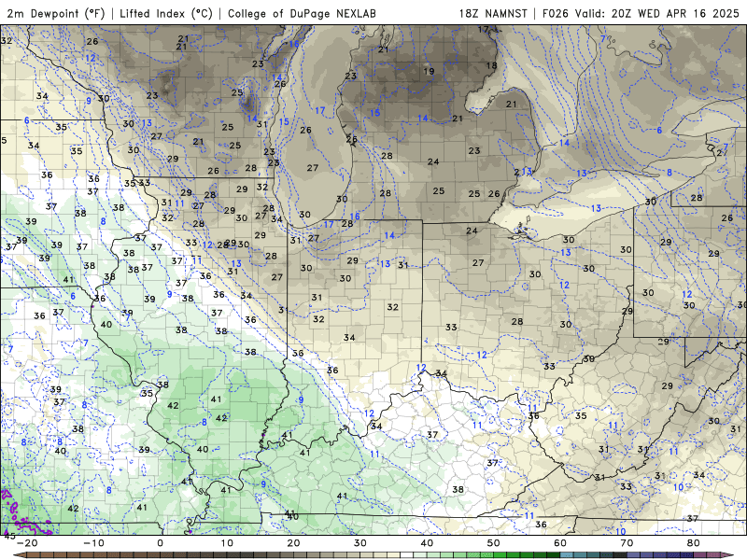Click the '70' colorbar tick label
The width and height of the screenshot is (747, 560).
(x=627, y=543)
